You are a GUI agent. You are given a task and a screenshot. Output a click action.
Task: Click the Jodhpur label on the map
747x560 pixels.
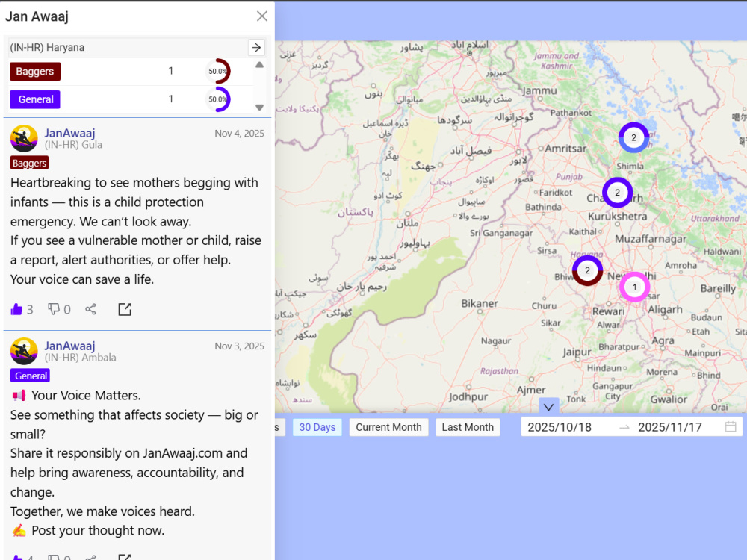pyautogui.click(x=468, y=397)
